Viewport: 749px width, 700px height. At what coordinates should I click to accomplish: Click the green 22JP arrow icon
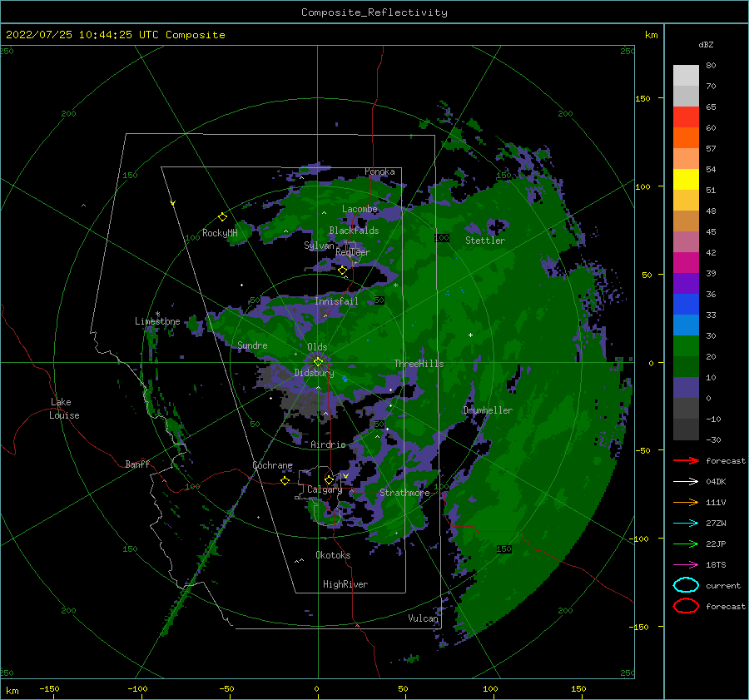[686, 544]
